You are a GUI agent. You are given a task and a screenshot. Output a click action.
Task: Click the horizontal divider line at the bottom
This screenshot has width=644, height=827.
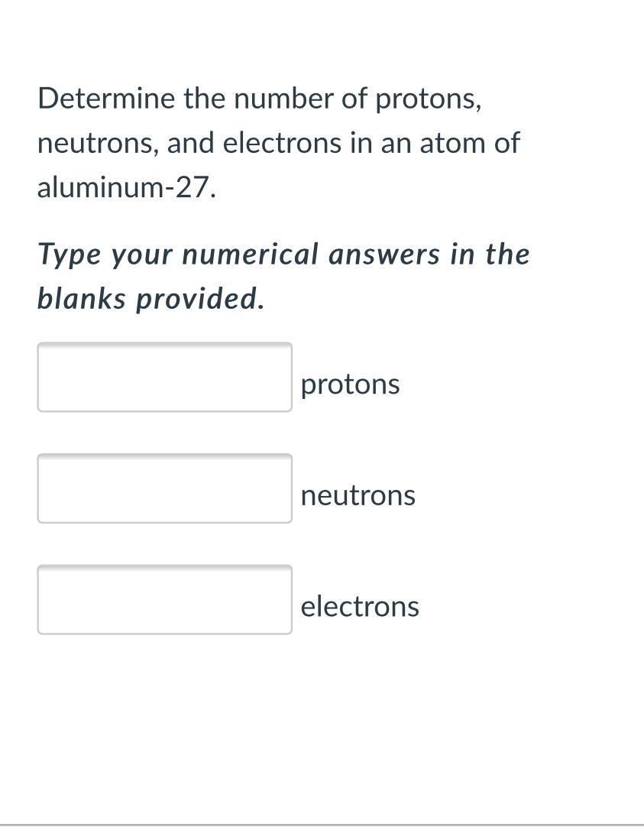click(322, 825)
